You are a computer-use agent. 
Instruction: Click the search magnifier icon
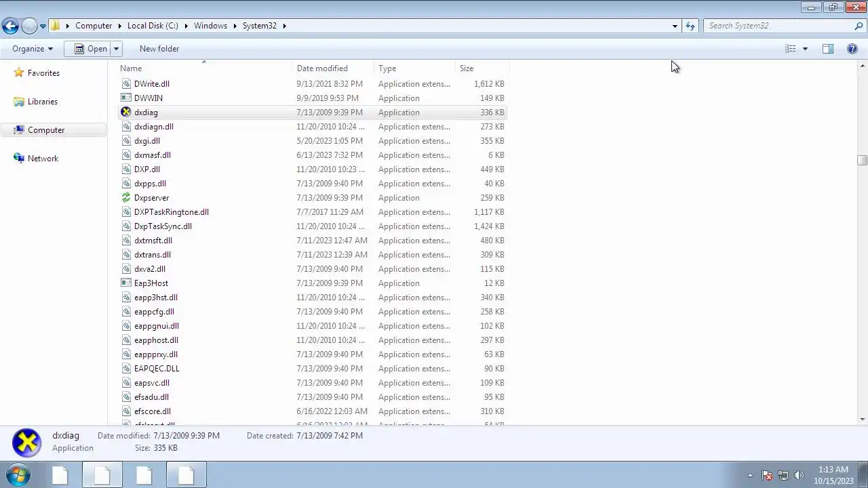point(859,26)
